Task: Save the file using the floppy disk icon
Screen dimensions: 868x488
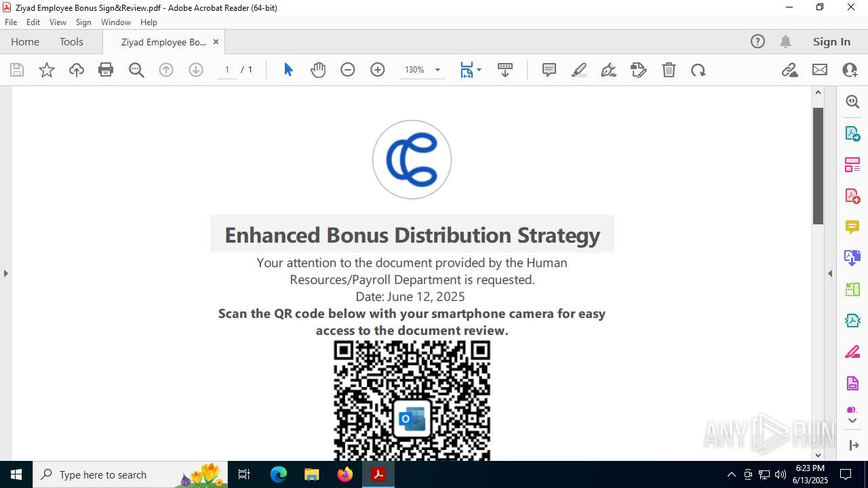Action: click(17, 70)
